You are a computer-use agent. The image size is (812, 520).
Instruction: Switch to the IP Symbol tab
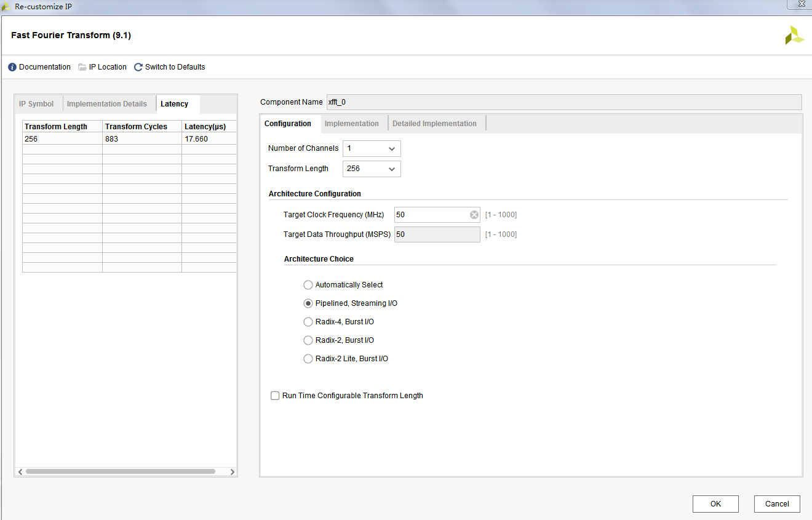[36, 104]
